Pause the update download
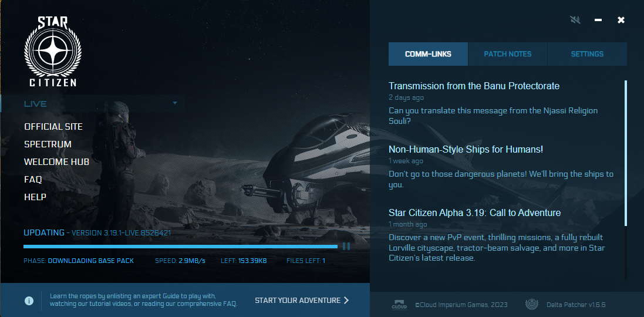The width and height of the screenshot is (644, 317). pos(346,247)
